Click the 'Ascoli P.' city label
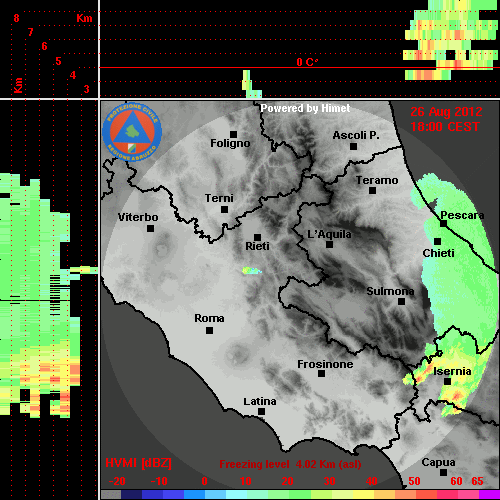 pos(356,135)
